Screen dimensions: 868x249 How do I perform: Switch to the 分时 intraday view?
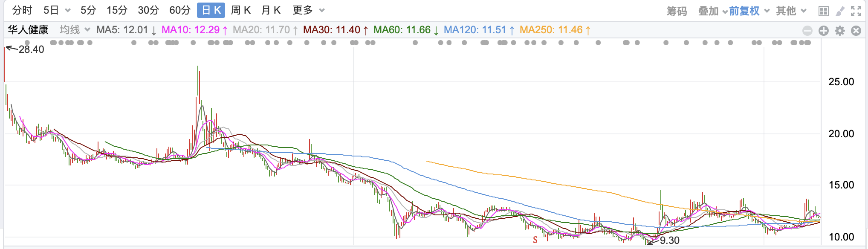coord(22,10)
